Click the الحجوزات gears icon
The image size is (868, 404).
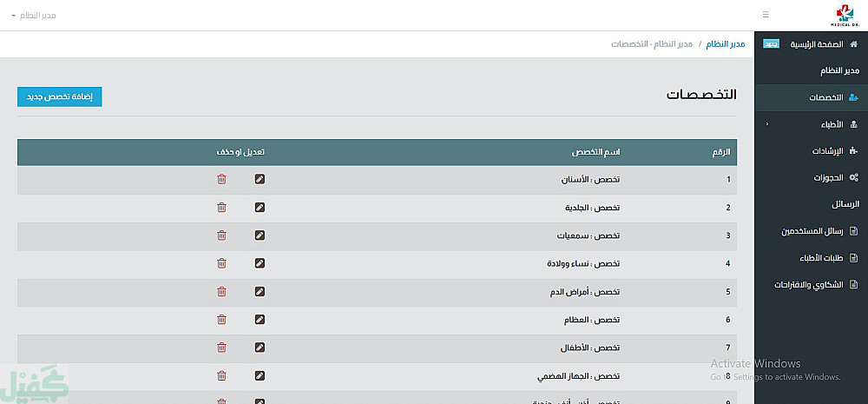tap(853, 178)
